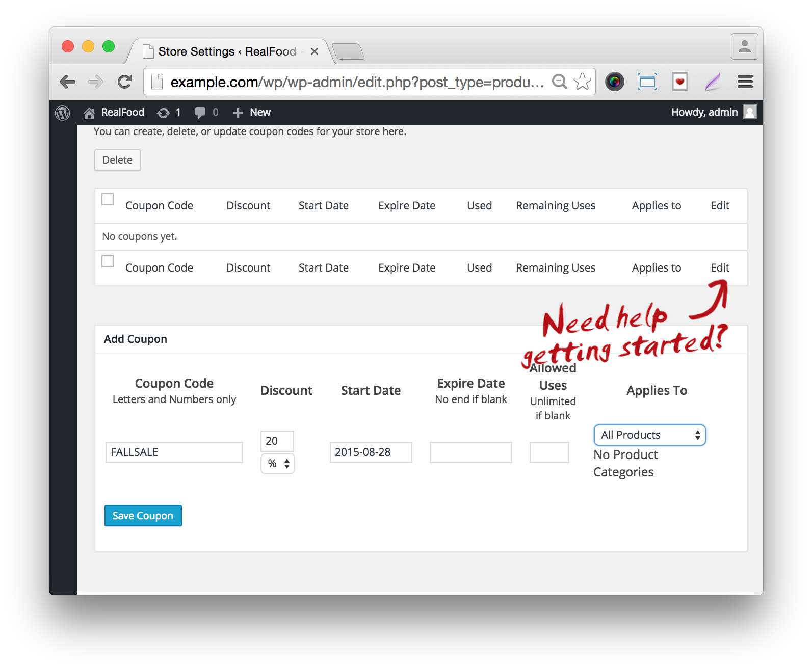Image resolution: width=812 pixels, height=670 pixels.
Task: Click the Start Date field 2015-08-28
Action: pyautogui.click(x=371, y=452)
